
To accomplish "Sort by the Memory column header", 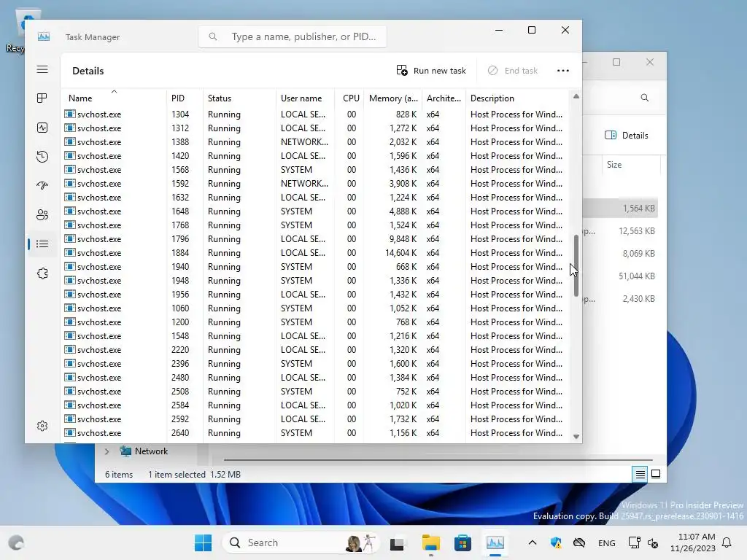I will pos(393,98).
